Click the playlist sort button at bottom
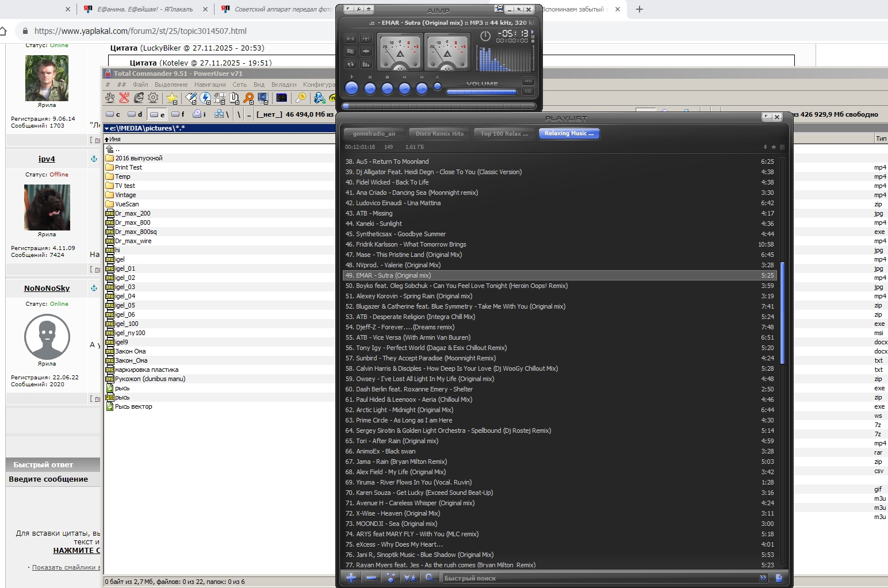 (410, 578)
